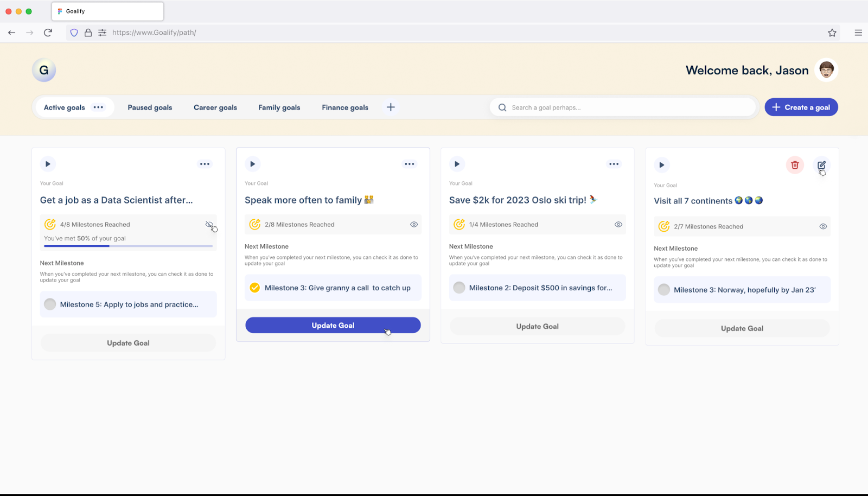Check off Milestone 2: Deposit $500 in savings
This screenshot has height=496, width=868.
[x=459, y=288]
